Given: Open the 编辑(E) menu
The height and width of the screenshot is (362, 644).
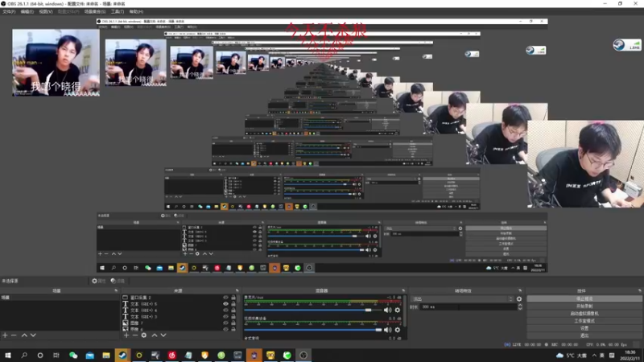Looking at the screenshot, I should (27, 11).
